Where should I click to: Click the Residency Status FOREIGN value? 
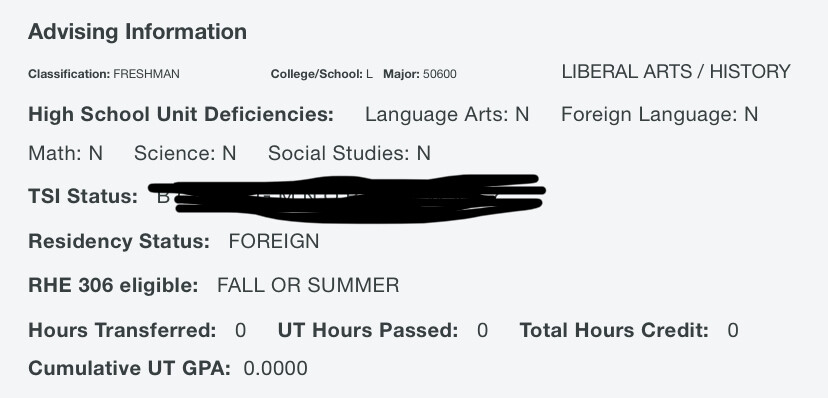click(x=274, y=241)
